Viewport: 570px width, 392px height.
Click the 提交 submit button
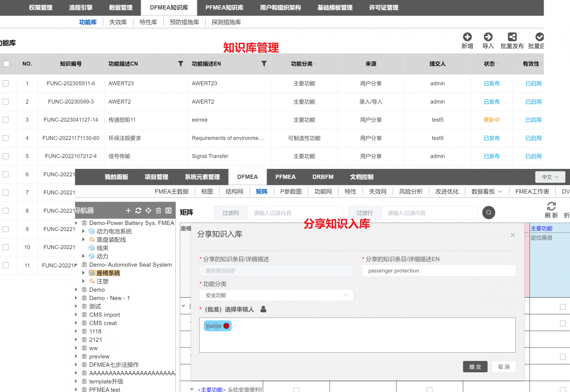click(x=475, y=366)
